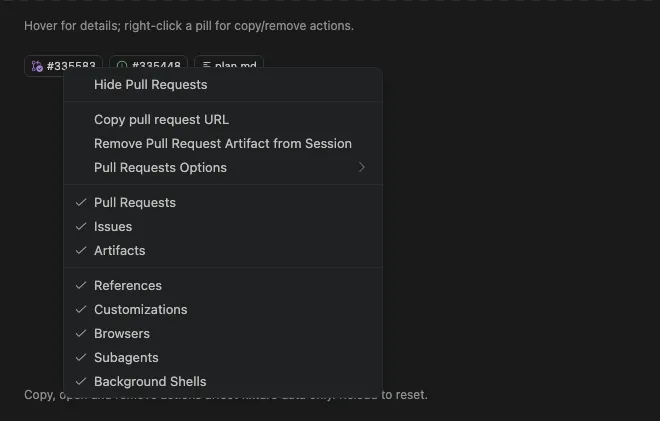The image size is (660, 421).
Task: Toggle the Issues checked item
Action: 223,226
